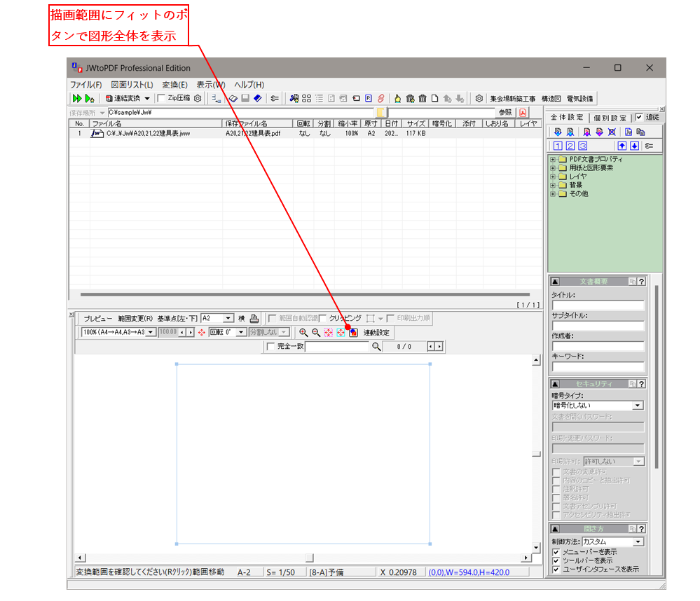Click the numbered 2 preset icon

pos(570,146)
